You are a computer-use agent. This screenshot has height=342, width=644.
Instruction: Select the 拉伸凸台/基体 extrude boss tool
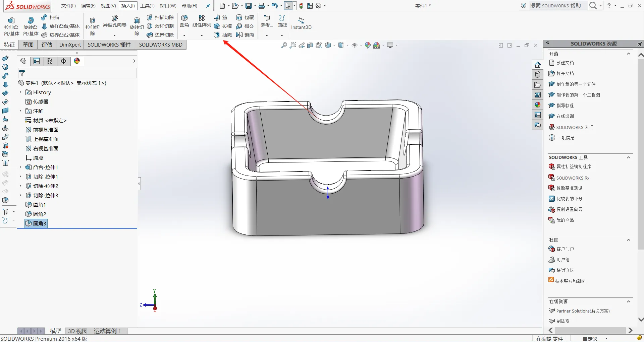pos(11,26)
